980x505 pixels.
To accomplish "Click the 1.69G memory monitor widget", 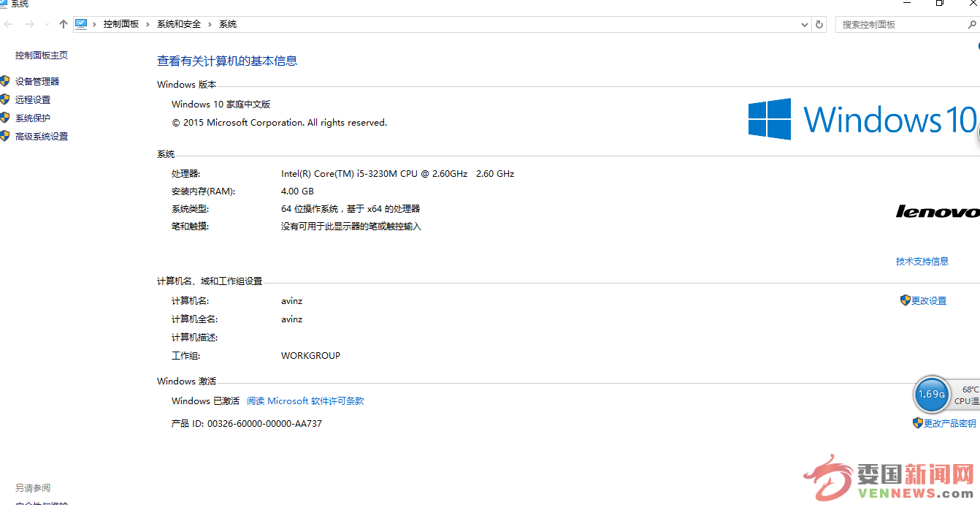I will pyautogui.click(x=931, y=395).
